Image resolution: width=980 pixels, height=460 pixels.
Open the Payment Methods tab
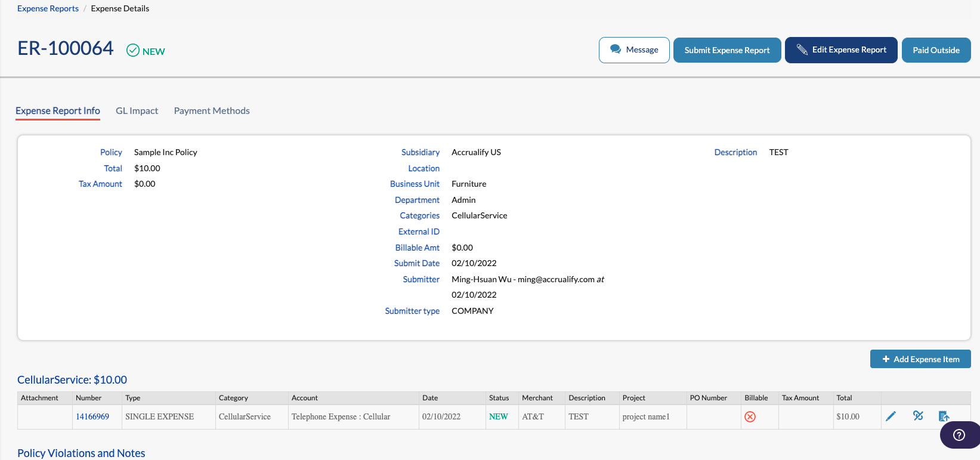[212, 111]
